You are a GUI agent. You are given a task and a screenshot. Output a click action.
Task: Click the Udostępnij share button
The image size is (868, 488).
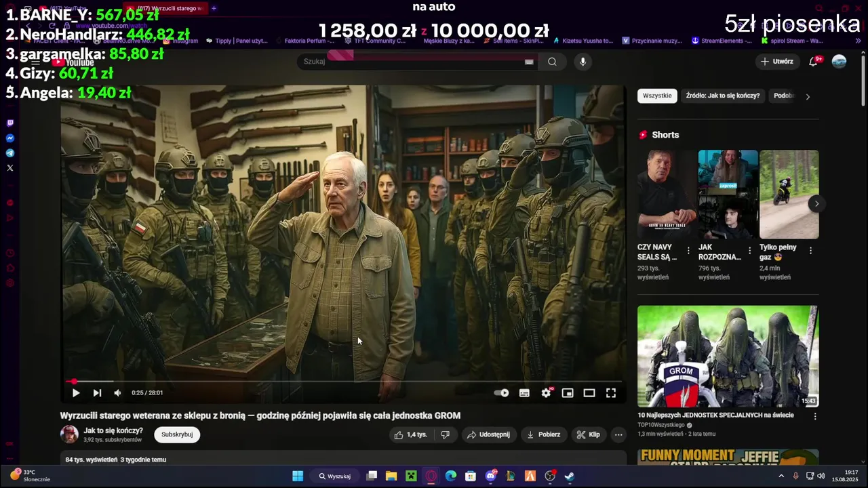click(x=488, y=434)
